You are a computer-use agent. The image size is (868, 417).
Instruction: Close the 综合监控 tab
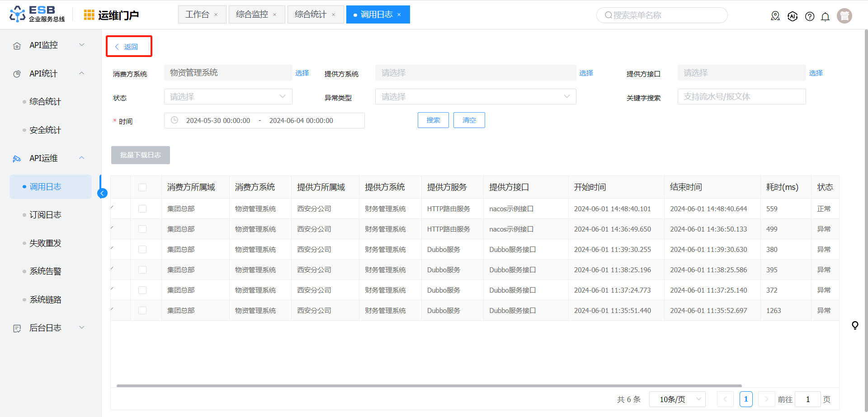(x=274, y=15)
